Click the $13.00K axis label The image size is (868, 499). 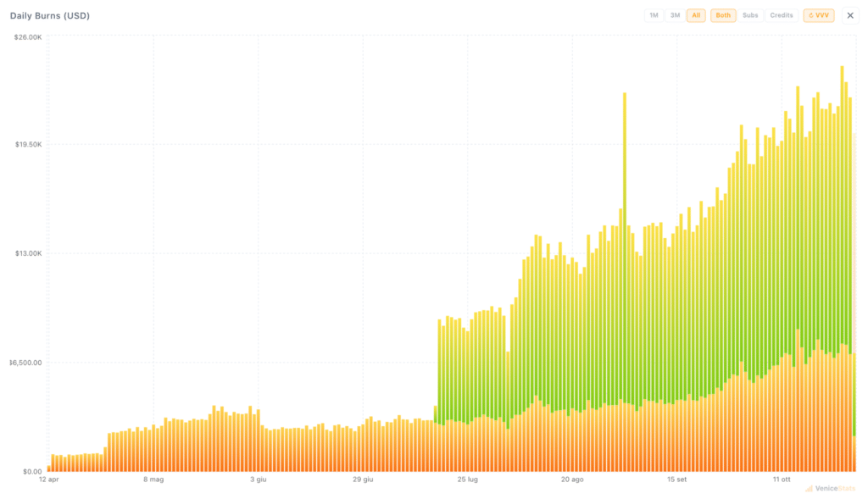(x=28, y=253)
